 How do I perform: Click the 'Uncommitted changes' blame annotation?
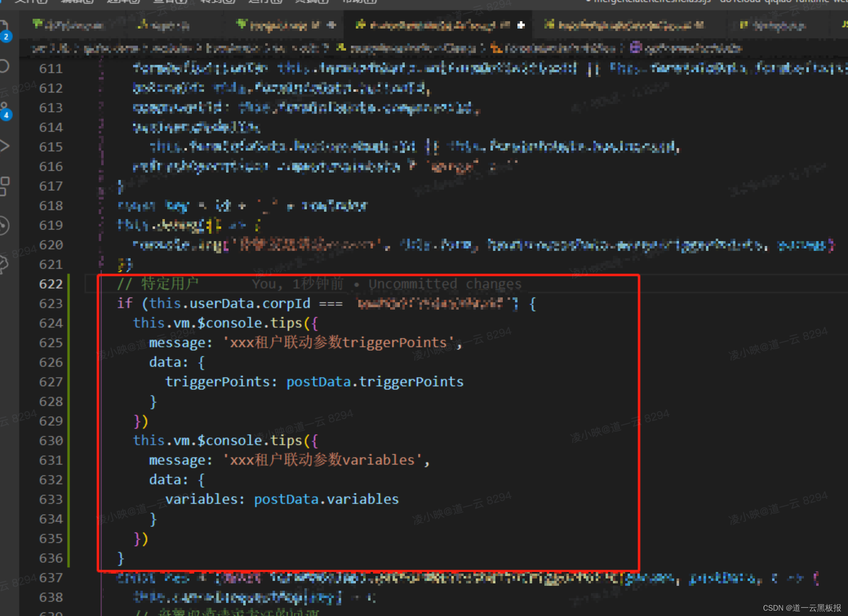444,284
